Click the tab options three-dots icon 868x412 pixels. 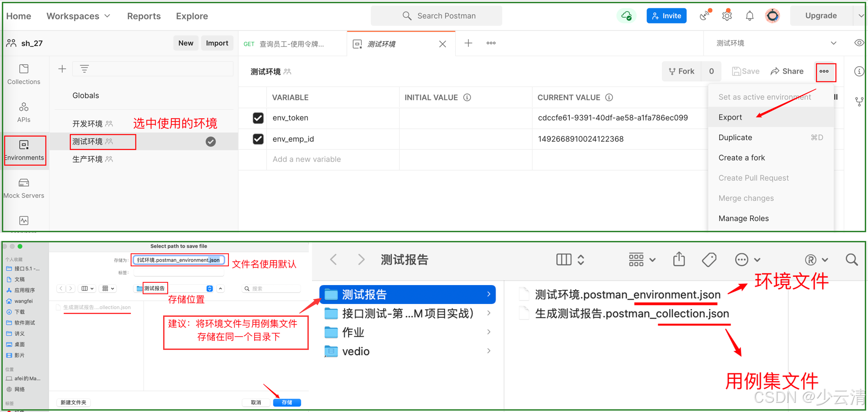point(491,43)
